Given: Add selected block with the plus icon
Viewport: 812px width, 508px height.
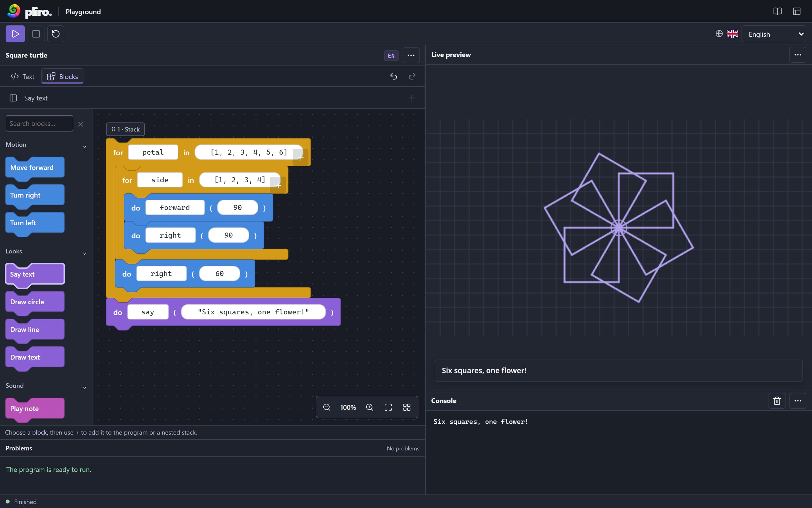Looking at the screenshot, I should tap(412, 98).
